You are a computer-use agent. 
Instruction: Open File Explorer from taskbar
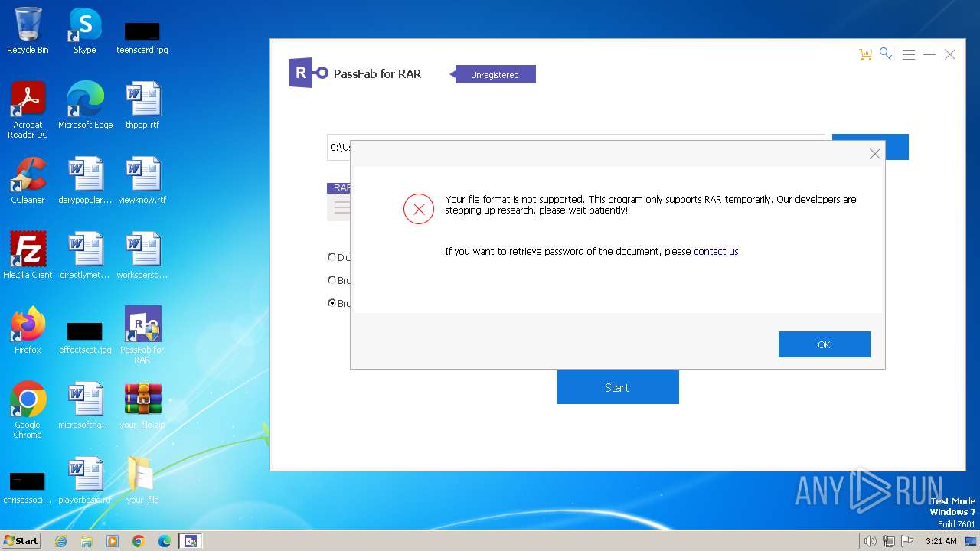[87, 541]
